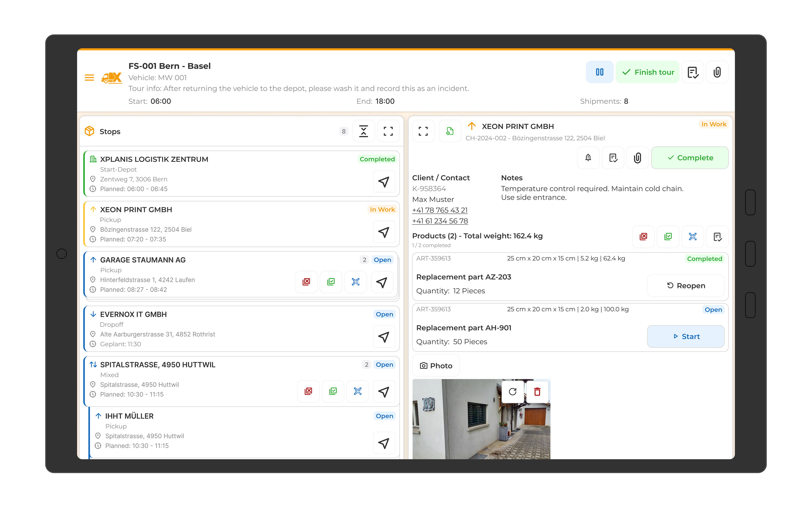The image size is (812, 507).
Task: Mark all Spitalstrasse shipments as completed
Action: [333, 391]
